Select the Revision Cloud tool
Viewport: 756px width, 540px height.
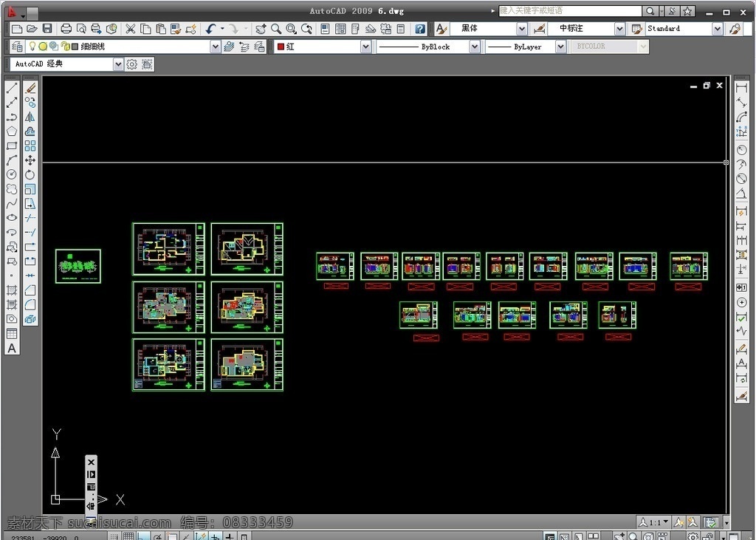(12, 188)
